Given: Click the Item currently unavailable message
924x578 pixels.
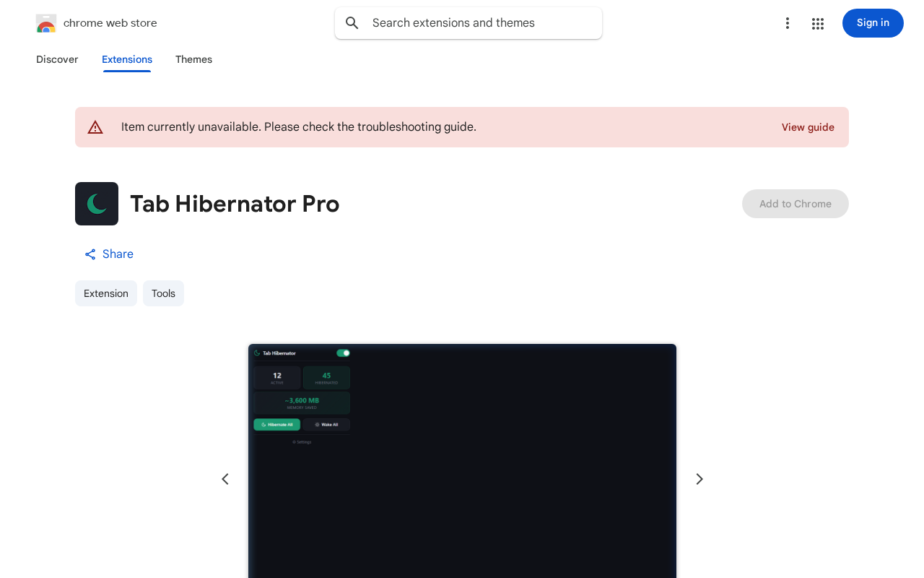Looking at the screenshot, I should pyautogui.click(x=299, y=127).
